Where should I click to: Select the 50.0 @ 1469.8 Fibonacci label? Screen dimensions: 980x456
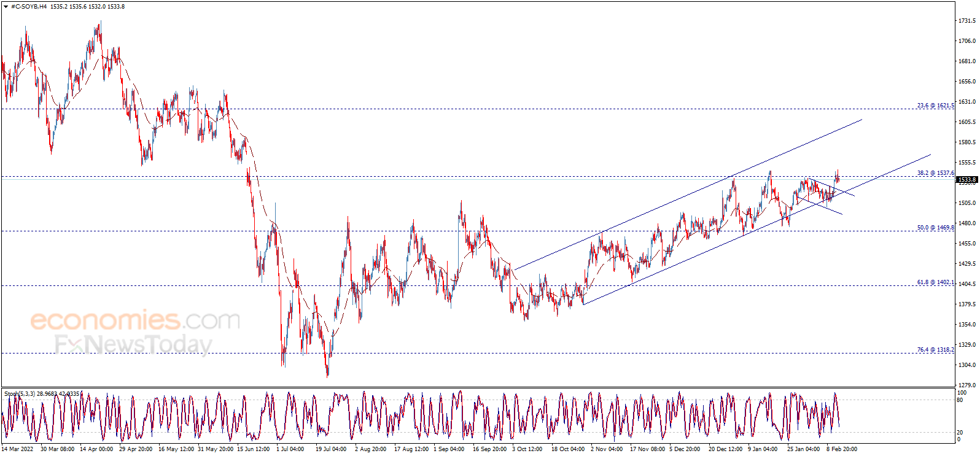(936, 228)
